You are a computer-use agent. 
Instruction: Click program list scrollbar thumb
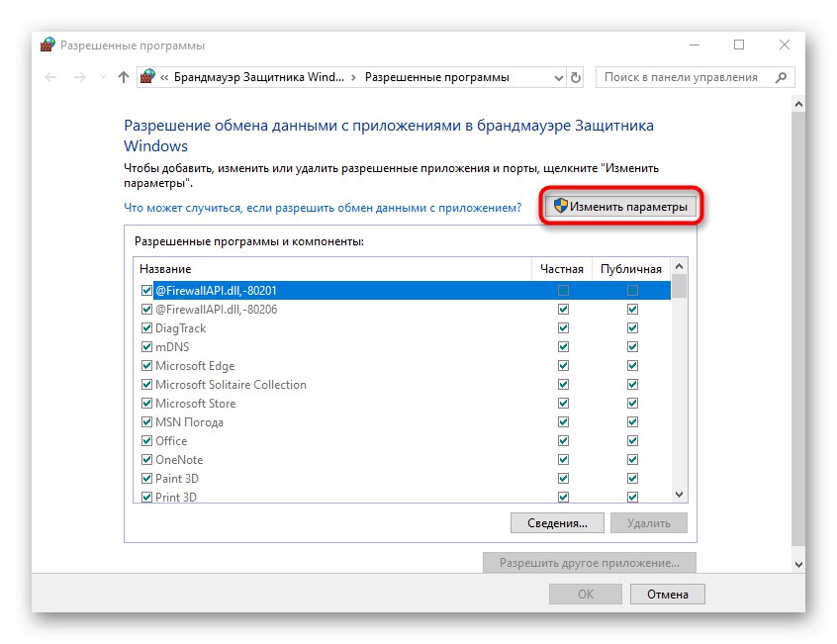coord(679,286)
